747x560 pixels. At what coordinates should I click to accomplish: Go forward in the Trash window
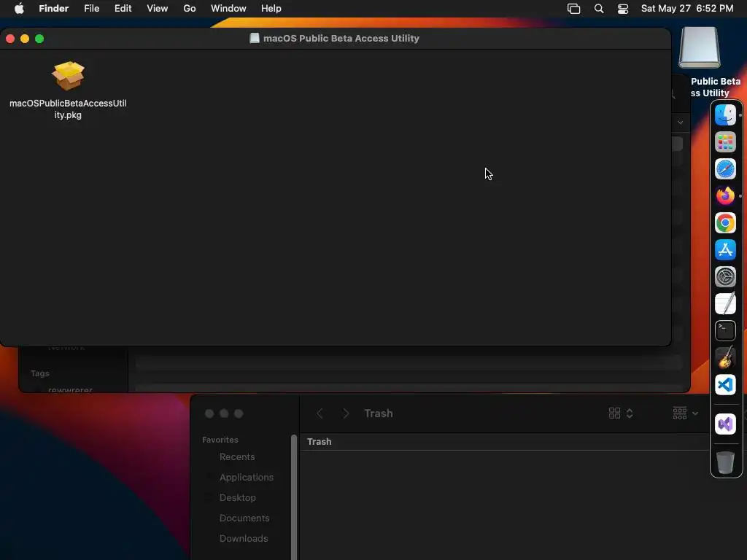(346, 413)
